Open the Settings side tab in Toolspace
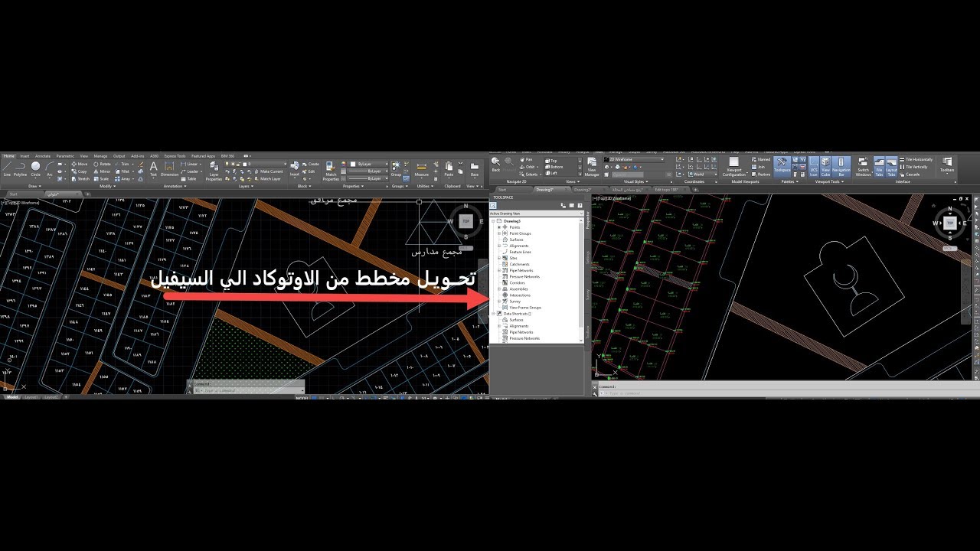This screenshot has width=980, height=551. click(588, 258)
